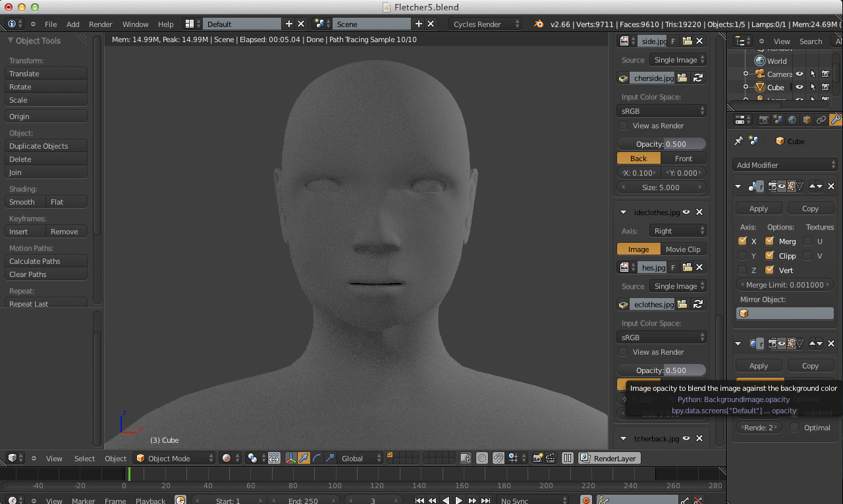Toggle the Clipping checkbox in Mirror modifier
The width and height of the screenshot is (843, 504).
769,255
